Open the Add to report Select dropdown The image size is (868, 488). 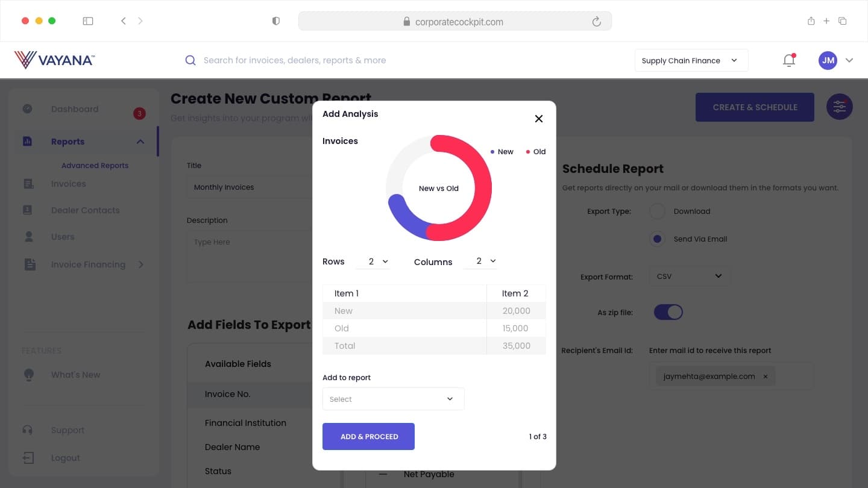coord(393,399)
